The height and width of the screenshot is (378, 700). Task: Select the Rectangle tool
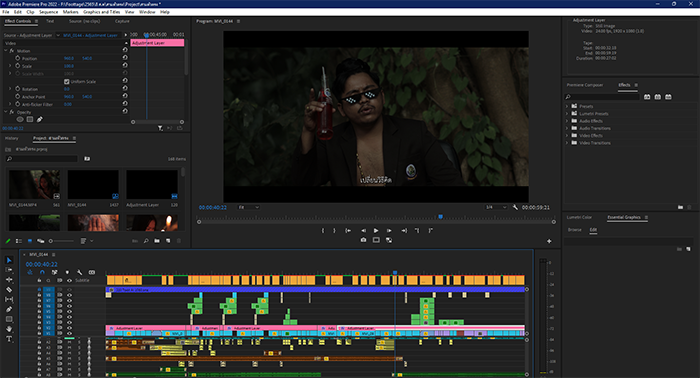pos(9,319)
